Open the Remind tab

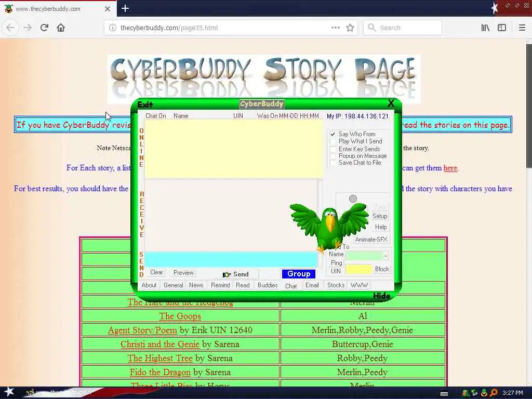pos(220,285)
